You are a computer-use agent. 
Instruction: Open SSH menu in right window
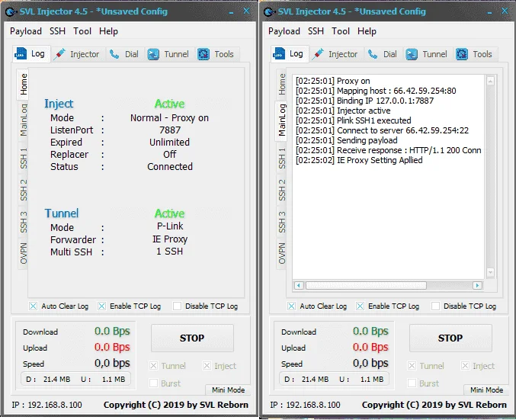click(x=316, y=31)
